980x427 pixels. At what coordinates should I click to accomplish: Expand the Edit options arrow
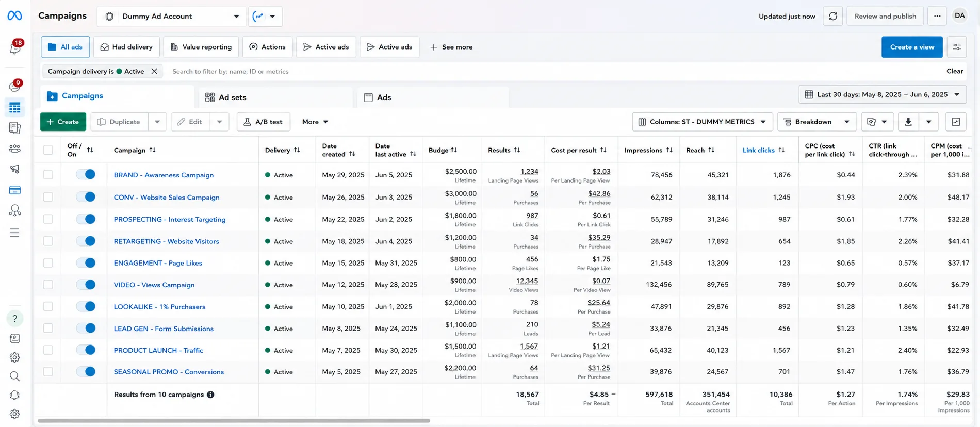click(220, 122)
